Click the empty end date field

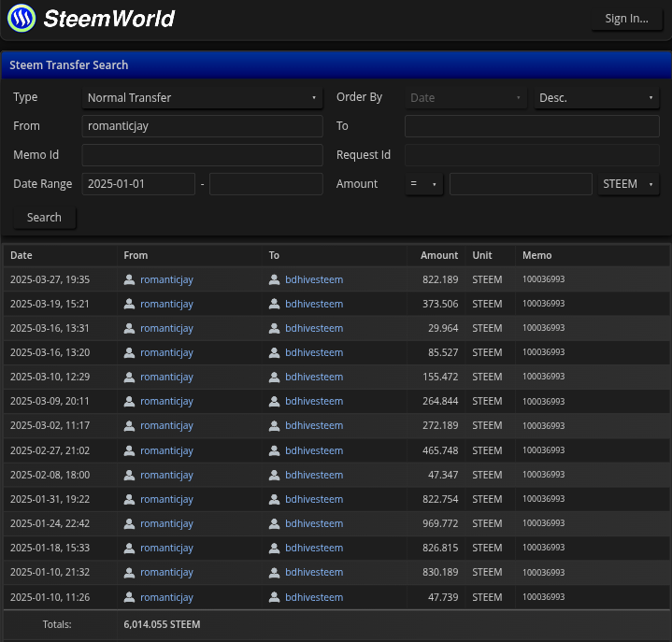pos(265,184)
